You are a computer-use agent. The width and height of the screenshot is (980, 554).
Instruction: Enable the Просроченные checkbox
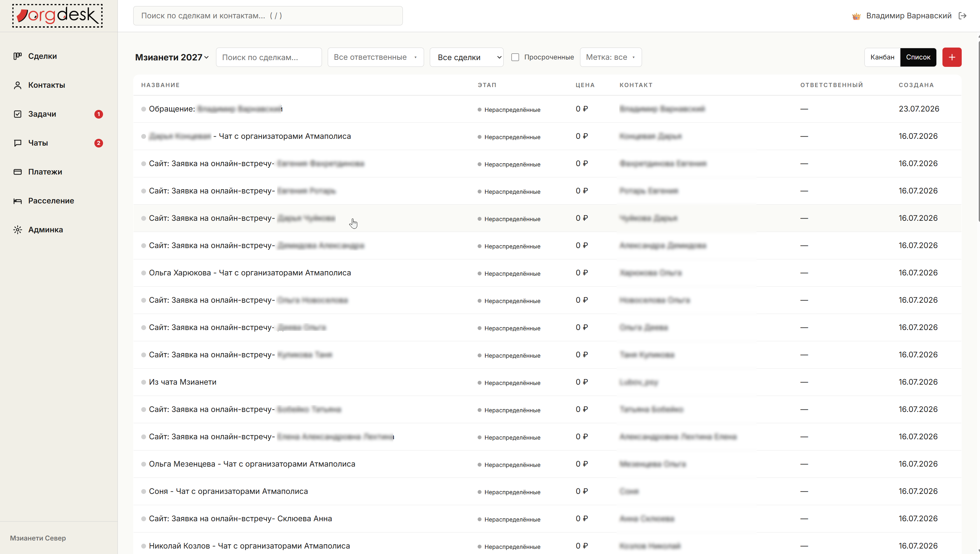515,57
